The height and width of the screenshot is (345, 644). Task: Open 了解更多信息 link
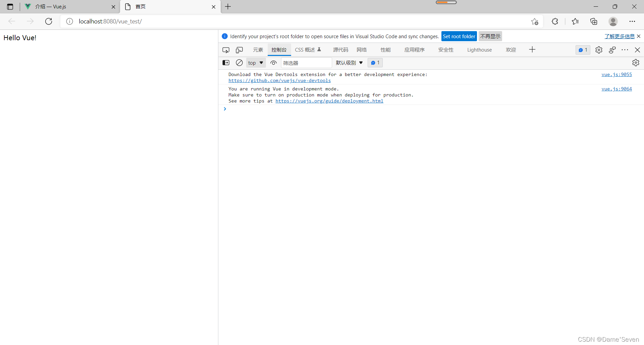click(620, 36)
